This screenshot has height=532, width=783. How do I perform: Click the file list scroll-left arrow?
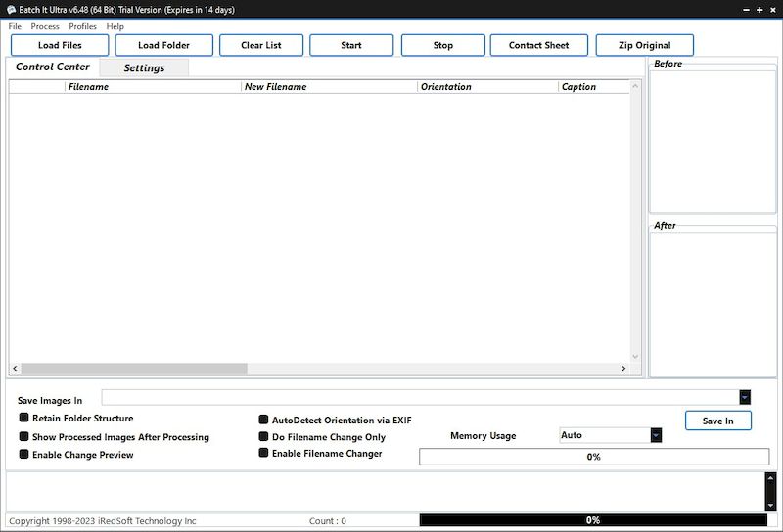[15, 369]
